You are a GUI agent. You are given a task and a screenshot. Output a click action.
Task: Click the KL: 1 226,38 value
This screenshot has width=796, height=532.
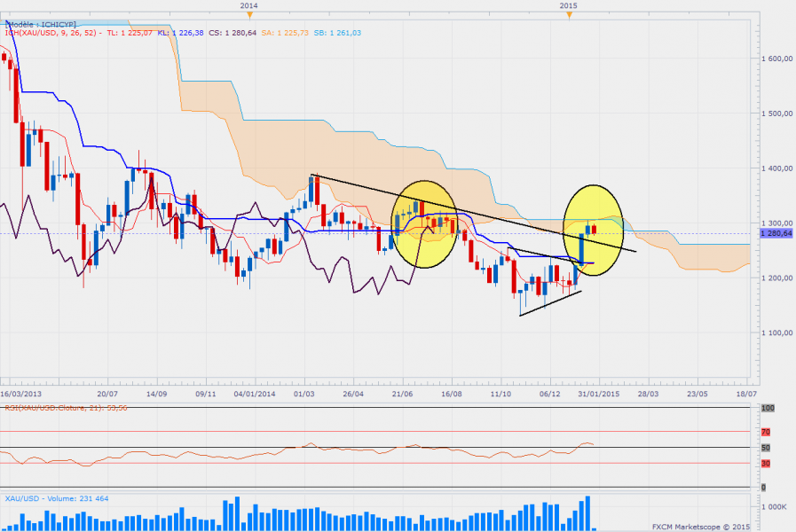tap(180, 33)
